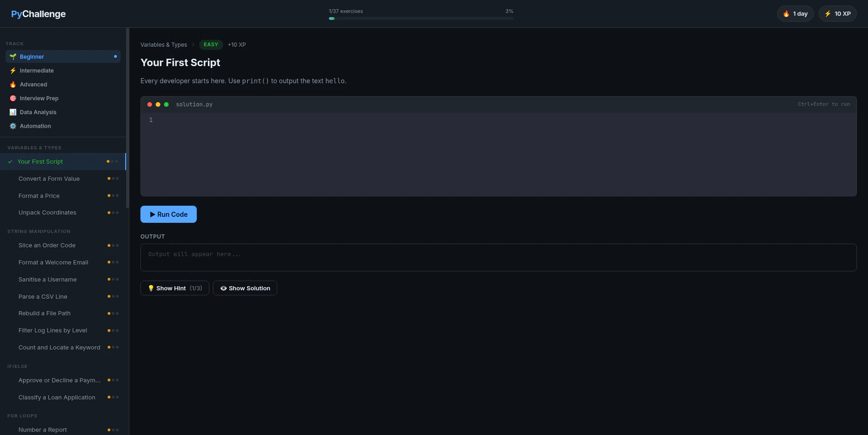Screen dimensions: 868x435
Task: Select the solution.py editor tab
Action: 194,104
